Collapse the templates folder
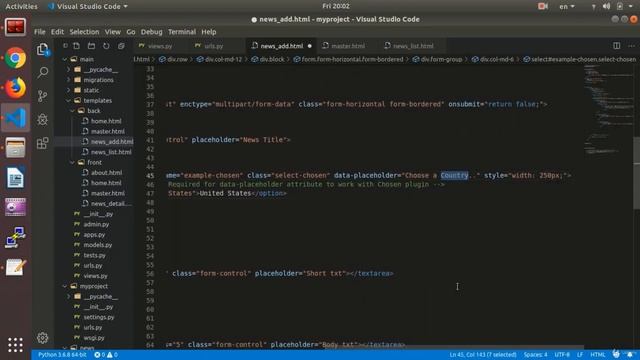The image size is (640, 360). (69, 100)
